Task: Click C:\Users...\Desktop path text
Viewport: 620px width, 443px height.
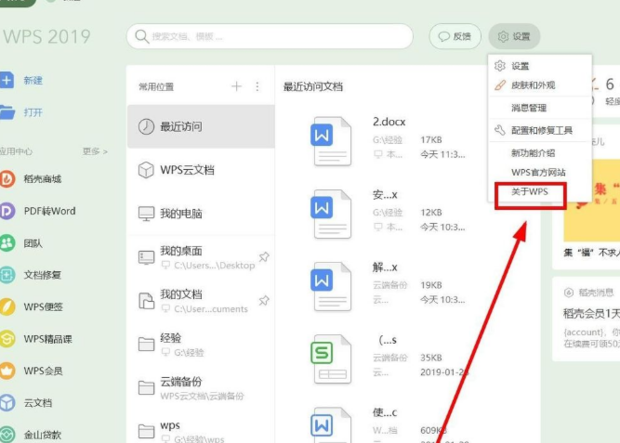Action: point(214,265)
